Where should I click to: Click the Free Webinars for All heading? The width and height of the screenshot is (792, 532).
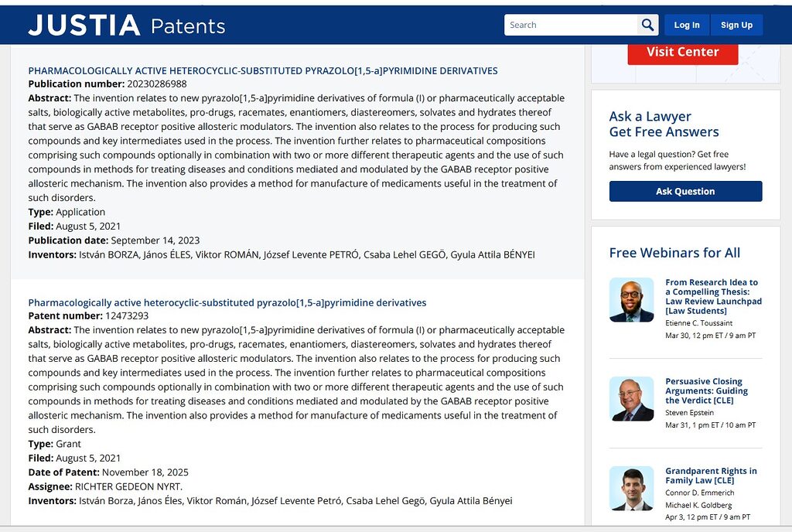tap(674, 253)
